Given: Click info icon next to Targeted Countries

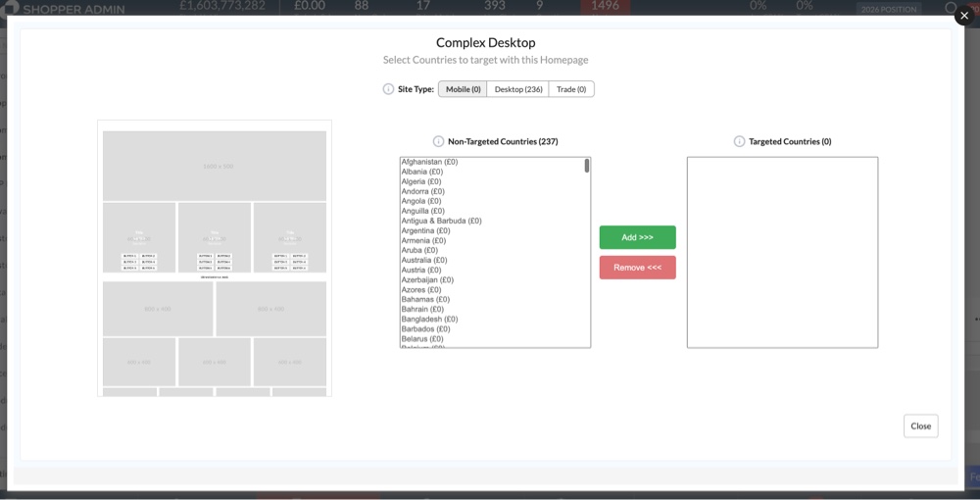Looking at the screenshot, I should point(739,141).
